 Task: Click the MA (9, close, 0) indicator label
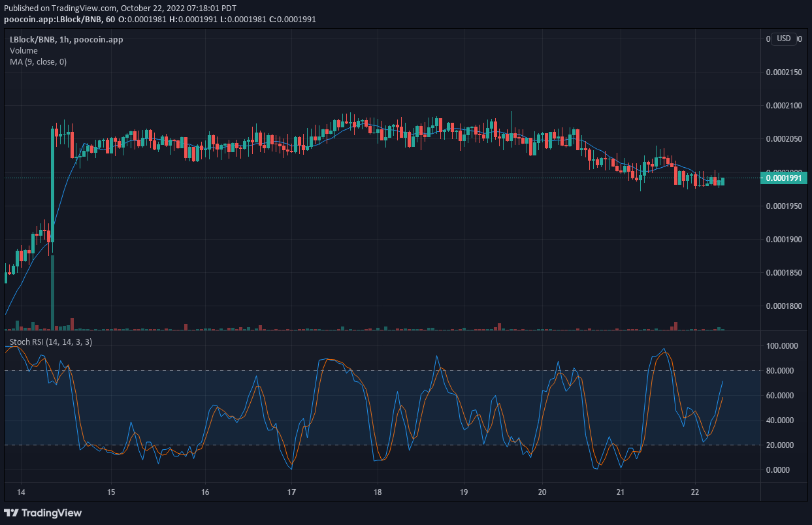click(x=38, y=62)
